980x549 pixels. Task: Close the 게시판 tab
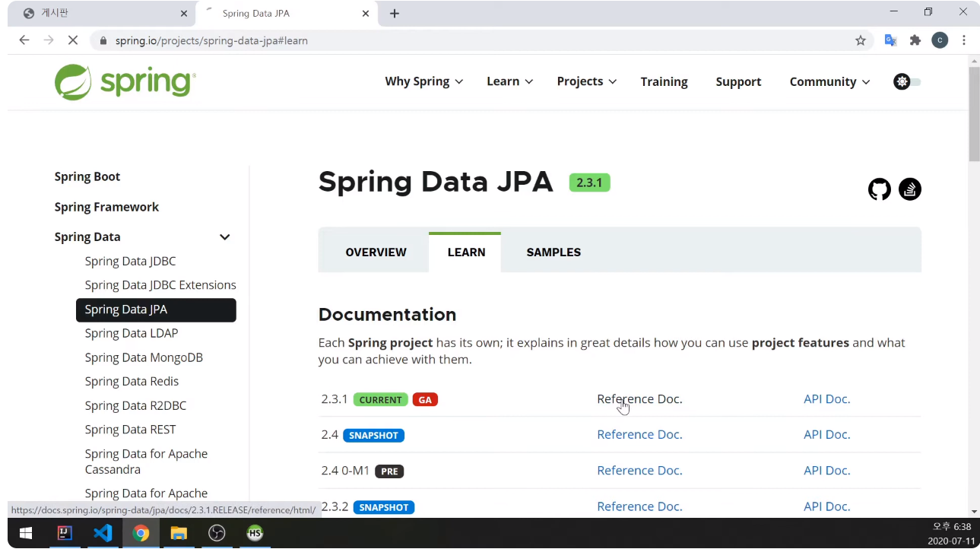point(184,14)
